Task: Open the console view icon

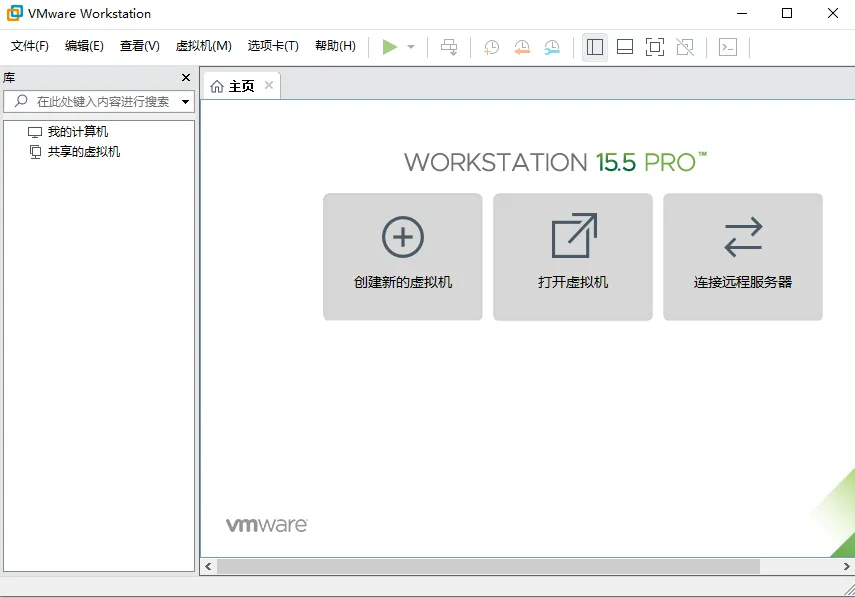Action: point(728,47)
